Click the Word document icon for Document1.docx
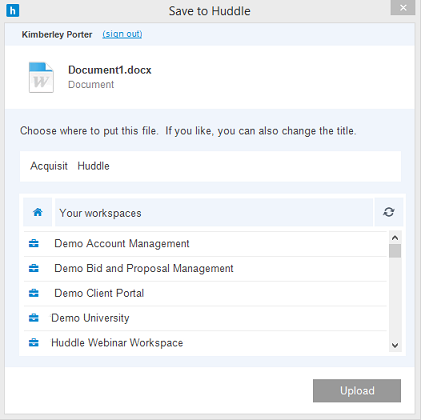The image size is (421, 420). click(41, 77)
